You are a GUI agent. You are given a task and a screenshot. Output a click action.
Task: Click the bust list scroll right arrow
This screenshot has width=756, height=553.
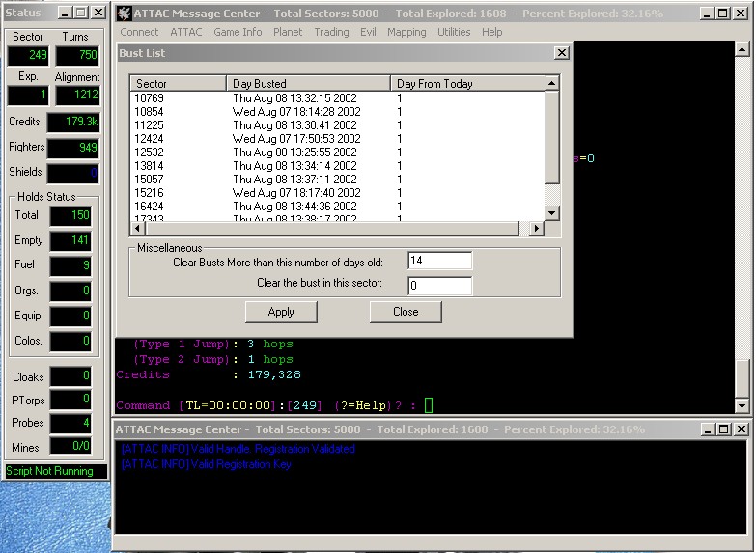[x=538, y=229]
